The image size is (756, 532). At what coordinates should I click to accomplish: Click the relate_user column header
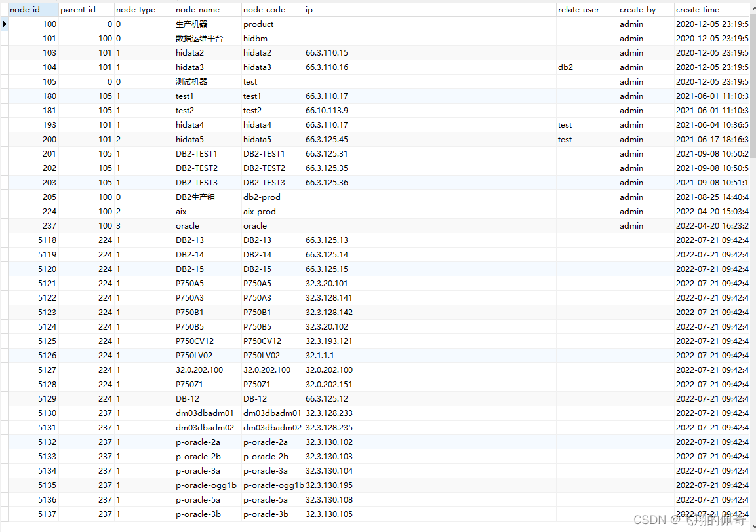click(x=586, y=10)
